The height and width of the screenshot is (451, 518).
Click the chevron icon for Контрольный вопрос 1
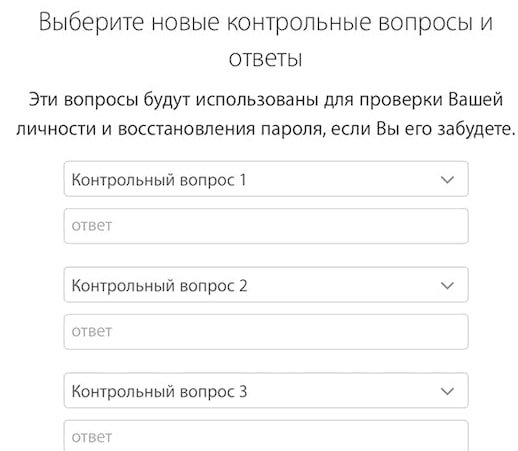[x=447, y=180]
